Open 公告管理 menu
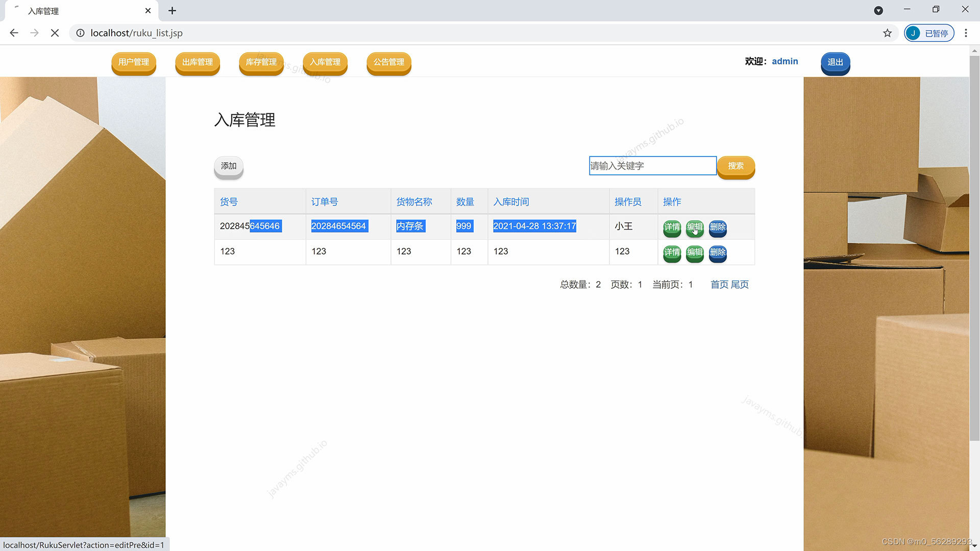The width and height of the screenshot is (980, 551). [389, 63]
